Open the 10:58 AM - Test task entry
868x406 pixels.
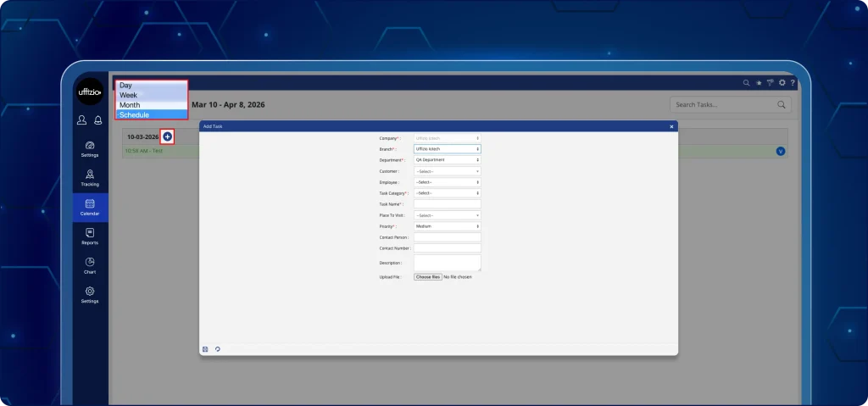click(143, 151)
